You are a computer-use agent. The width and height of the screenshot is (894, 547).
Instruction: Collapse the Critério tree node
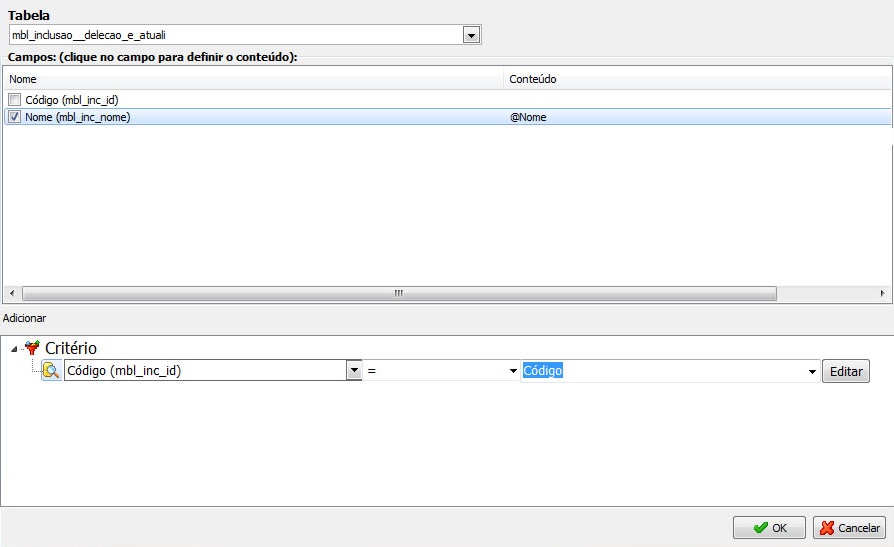pyautogui.click(x=14, y=348)
